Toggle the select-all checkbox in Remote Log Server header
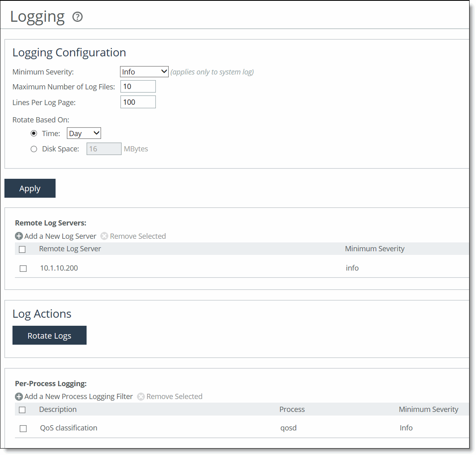Image resolution: width=476 pixels, height=455 pixels. (x=22, y=249)
